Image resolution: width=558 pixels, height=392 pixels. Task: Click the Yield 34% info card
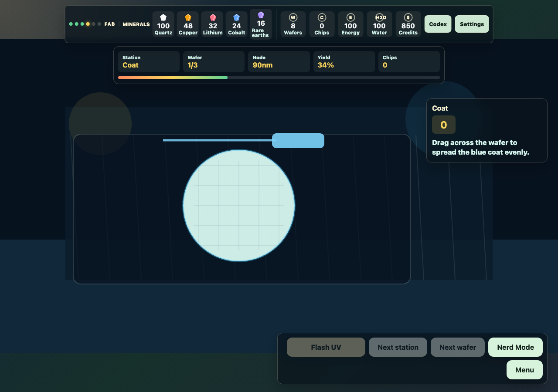(x=344, y=61)
